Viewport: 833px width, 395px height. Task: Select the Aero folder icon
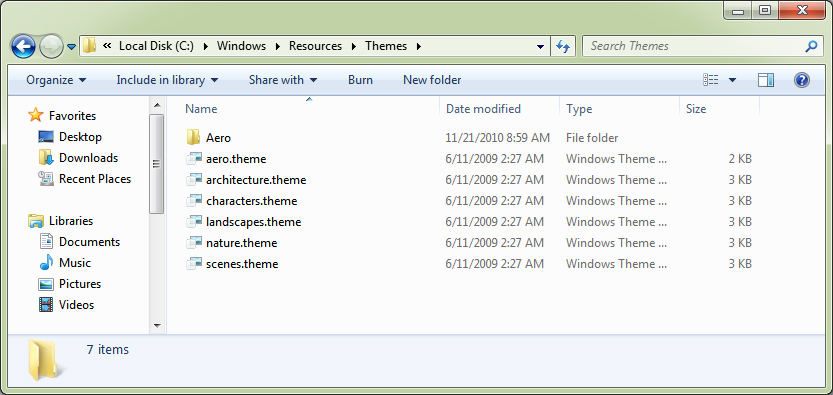pos(193,138)
